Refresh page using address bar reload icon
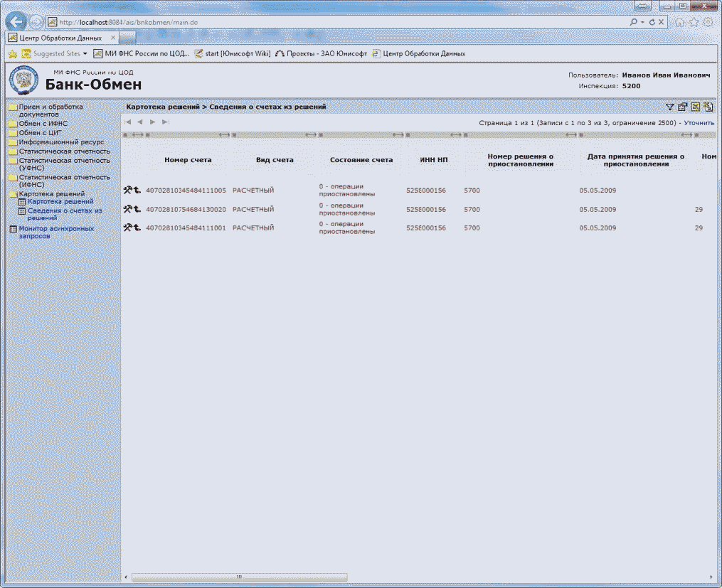The width and height of the screenshot is (722, 588). (x=652, y=23)
